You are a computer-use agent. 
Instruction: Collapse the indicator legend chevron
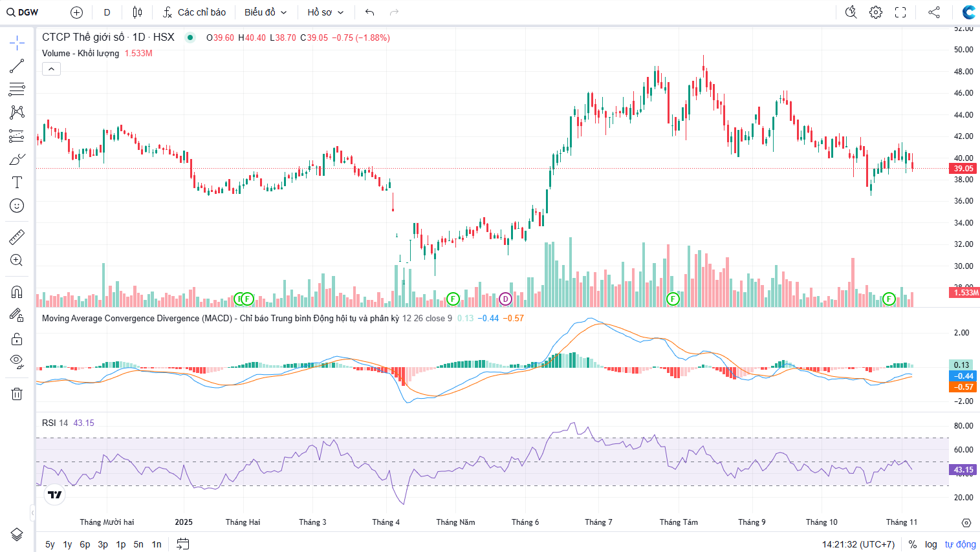51,69
